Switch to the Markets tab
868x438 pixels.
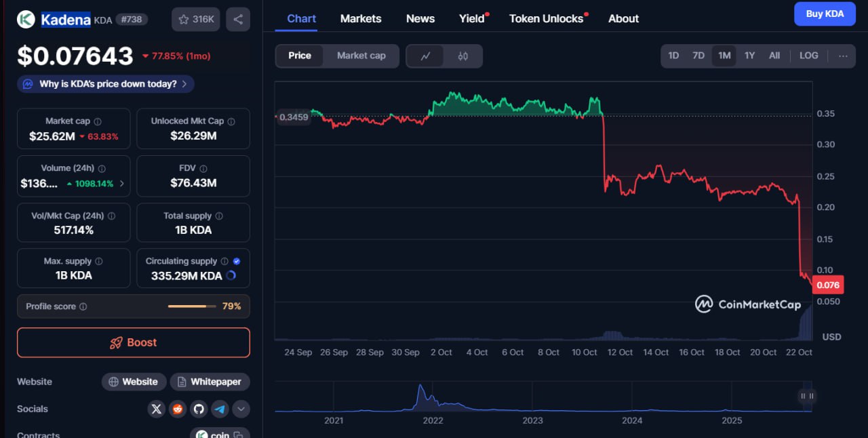(361, 18)
